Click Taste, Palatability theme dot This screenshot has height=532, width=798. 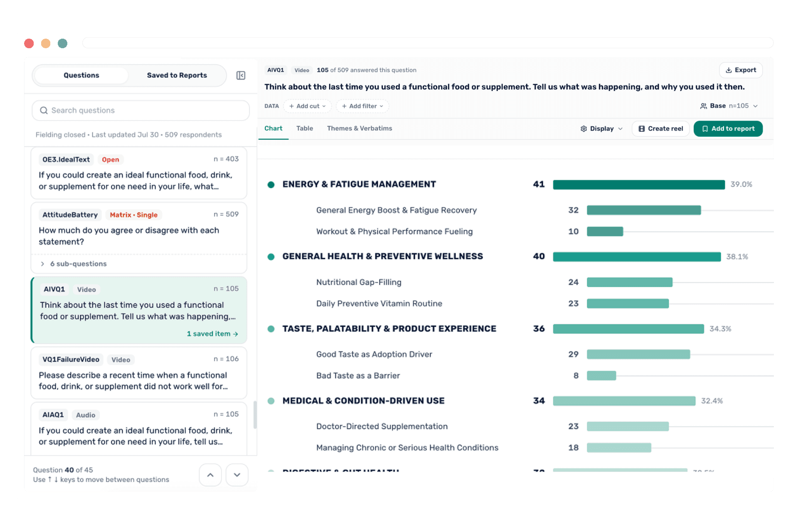click(x=271, y=329)
